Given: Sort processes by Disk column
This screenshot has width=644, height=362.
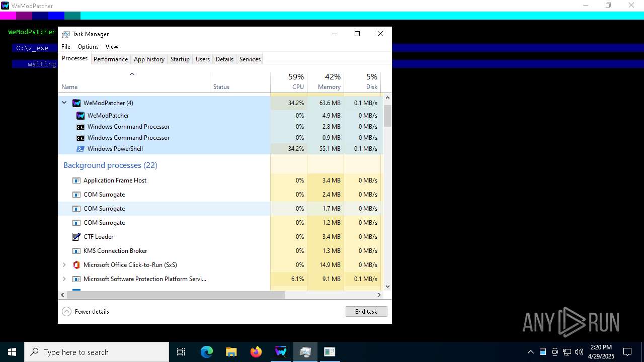Looking at the screenshot, I should (362, 82).
